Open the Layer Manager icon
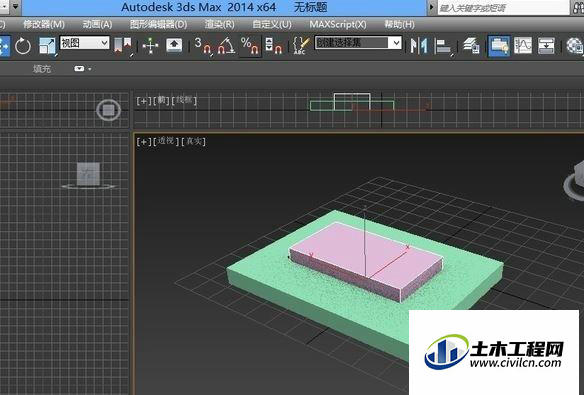The width and height of the screenshot is (584, 395). pos(471,46)
